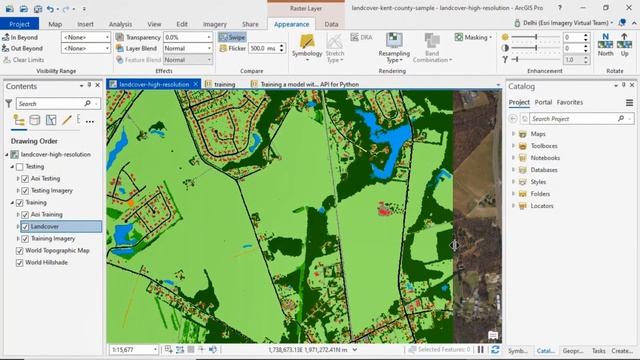The height and width of the screenshot is (360, 640).
Task: Open the Masking menu
Action: click(473, 37)
